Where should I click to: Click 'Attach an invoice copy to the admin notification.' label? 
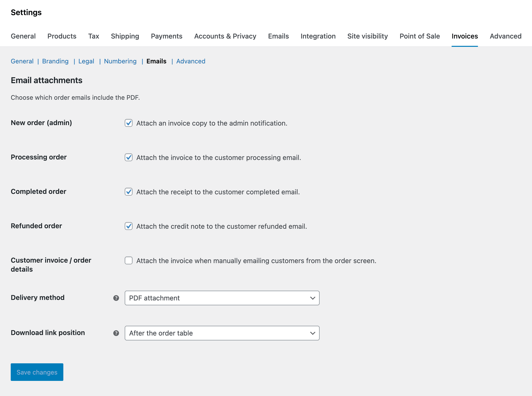(212, 123)
